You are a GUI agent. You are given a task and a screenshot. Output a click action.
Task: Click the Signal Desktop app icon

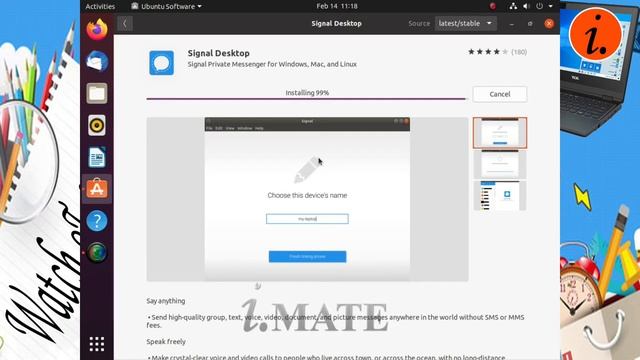pyautogui.click(x=162, y=63)
